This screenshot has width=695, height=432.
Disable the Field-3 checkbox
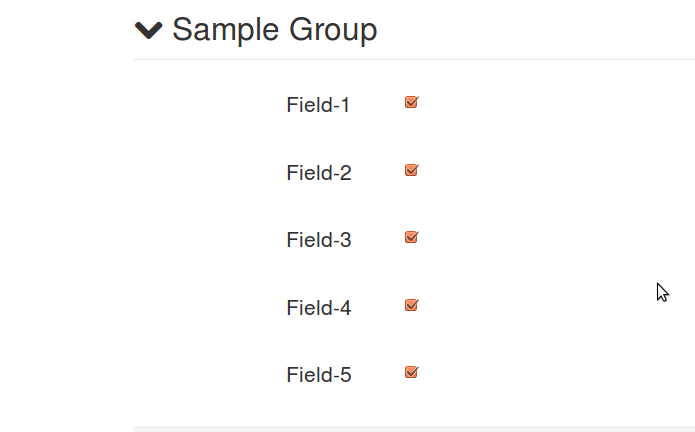coord(411,237)
